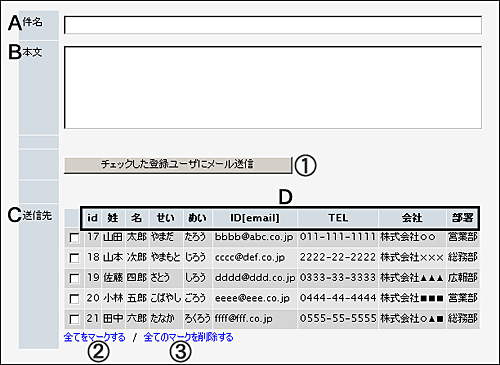Click company cell 株式会社▲▲▲

(412, 278)
